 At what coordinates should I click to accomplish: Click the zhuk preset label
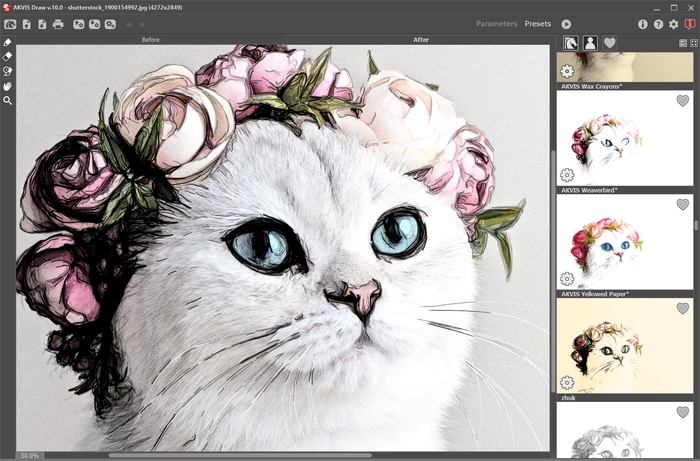coord(568,398)
